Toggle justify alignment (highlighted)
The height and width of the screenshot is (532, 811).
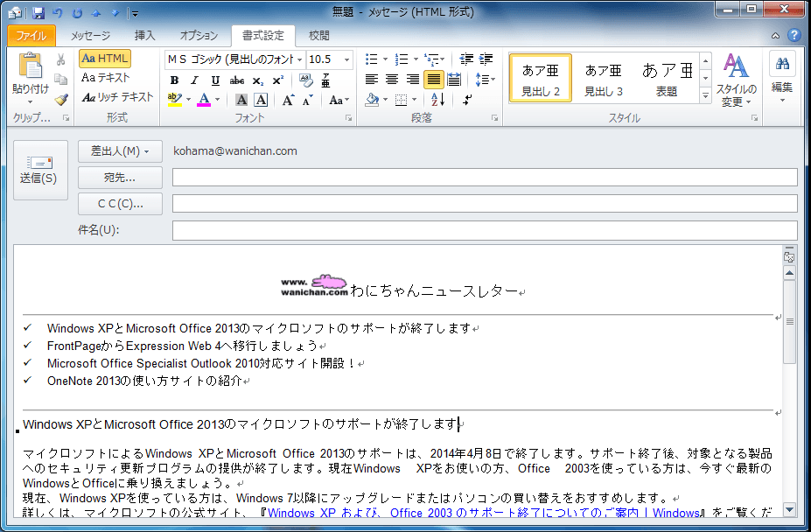coord(433,80)
